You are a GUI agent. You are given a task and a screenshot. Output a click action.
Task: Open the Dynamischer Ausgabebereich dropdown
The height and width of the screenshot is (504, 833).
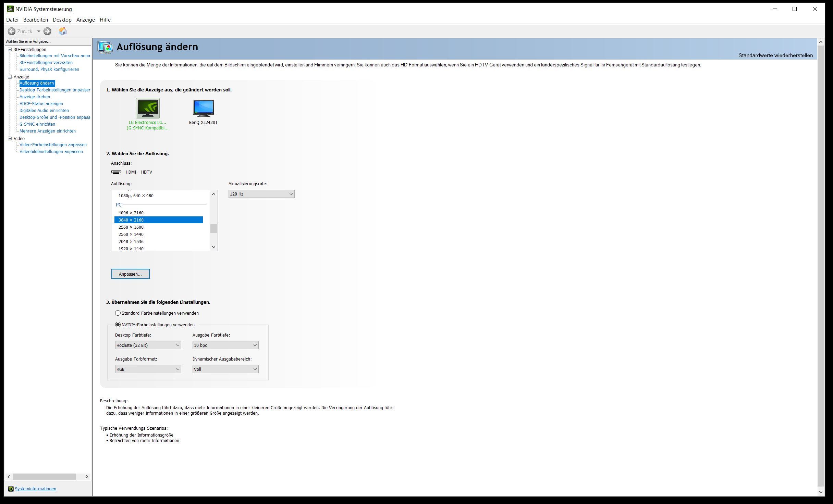(225, 369)
